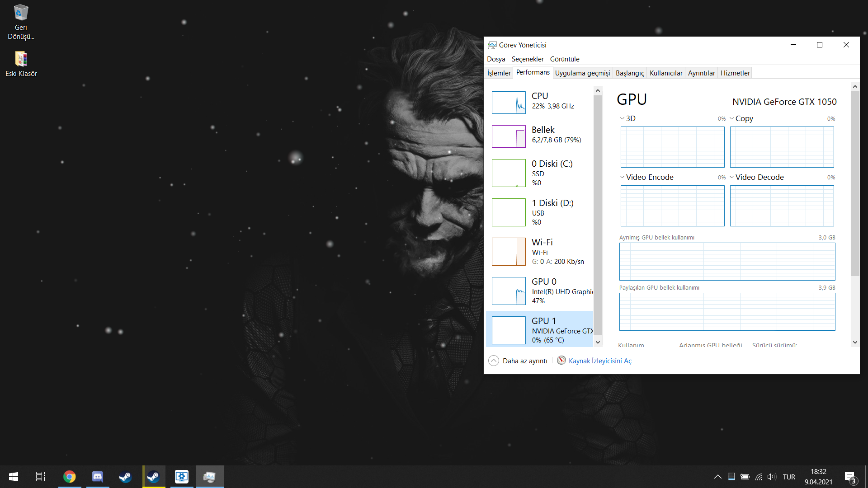This screenshot has height=488, width=868.
Task: Expand the Copy engine dropdown
Action: 732,118
